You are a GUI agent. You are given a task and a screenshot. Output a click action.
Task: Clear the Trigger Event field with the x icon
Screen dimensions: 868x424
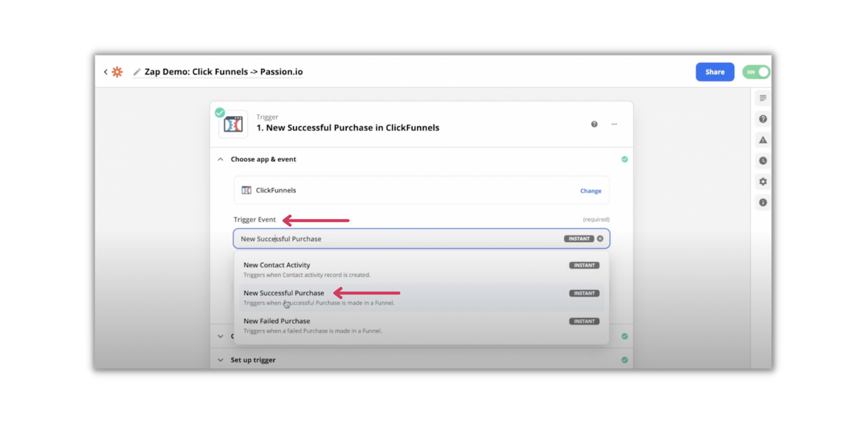600,238
